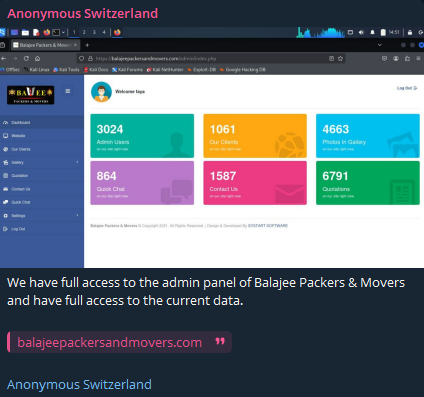The image size is (424, 397).
Task: Toggle reader view in address bar
Action: click(331, 58)
